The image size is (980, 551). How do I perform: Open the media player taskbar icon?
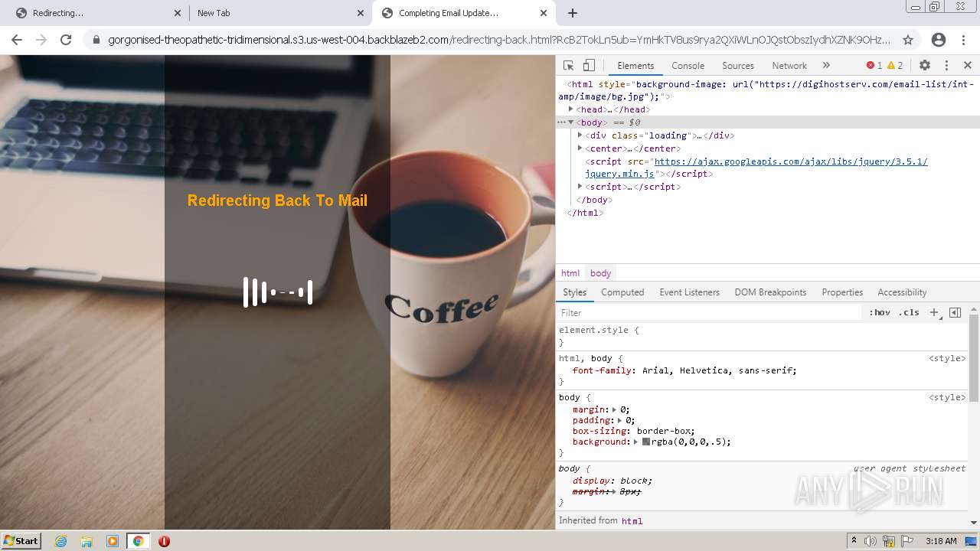(x=113, y=541)
